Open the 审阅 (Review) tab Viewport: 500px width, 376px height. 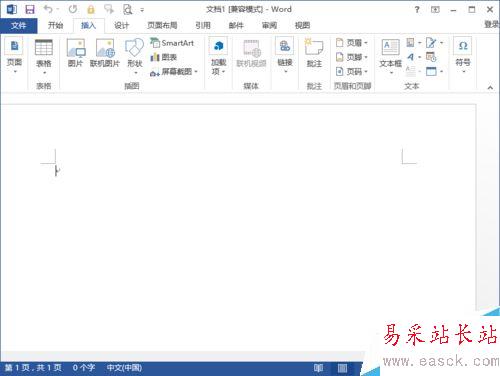click(269, 25)
